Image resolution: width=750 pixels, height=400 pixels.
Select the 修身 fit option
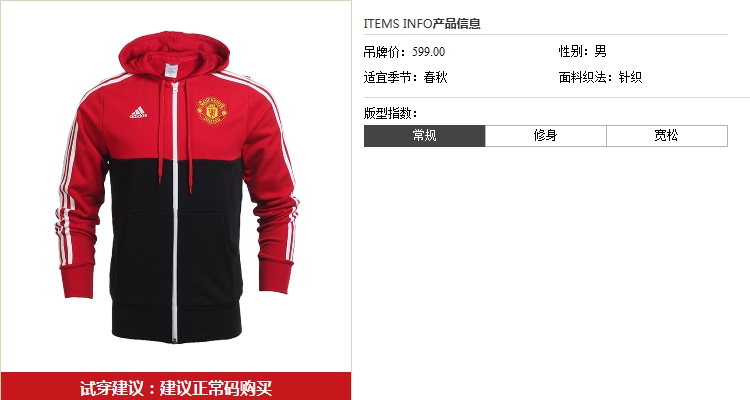546,136
